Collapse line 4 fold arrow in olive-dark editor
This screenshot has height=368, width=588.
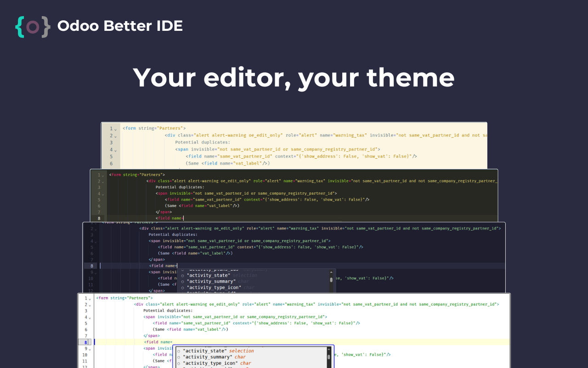103,194
